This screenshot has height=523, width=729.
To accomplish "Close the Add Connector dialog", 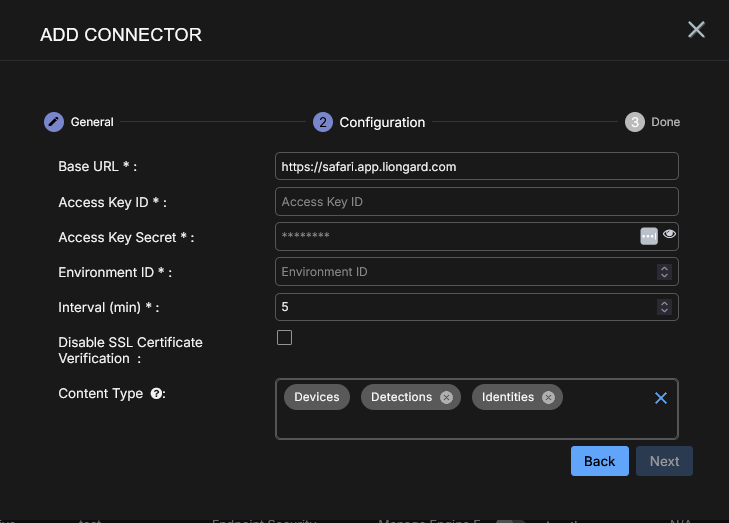I will pos(696,30).
